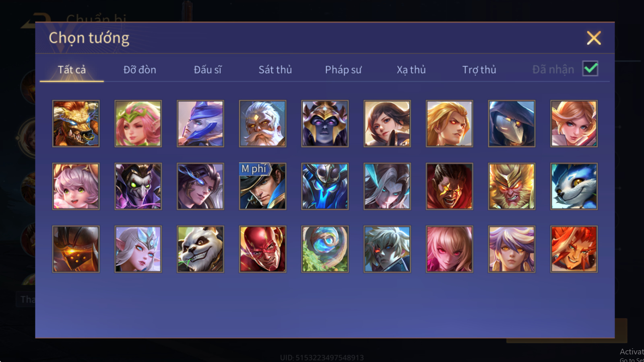Screen dimensions: 644x362
Task: Select the hooded plague doctor hero
Action: click(x=512, y=123)
